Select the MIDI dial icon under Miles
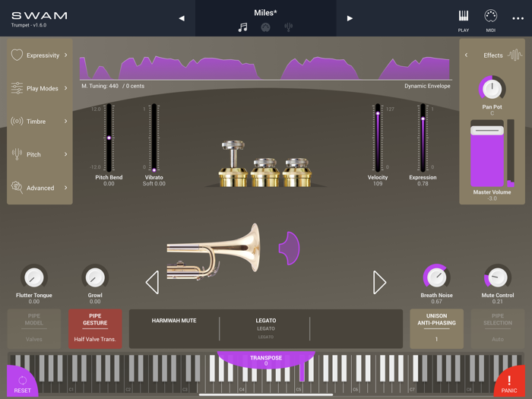 265,27
